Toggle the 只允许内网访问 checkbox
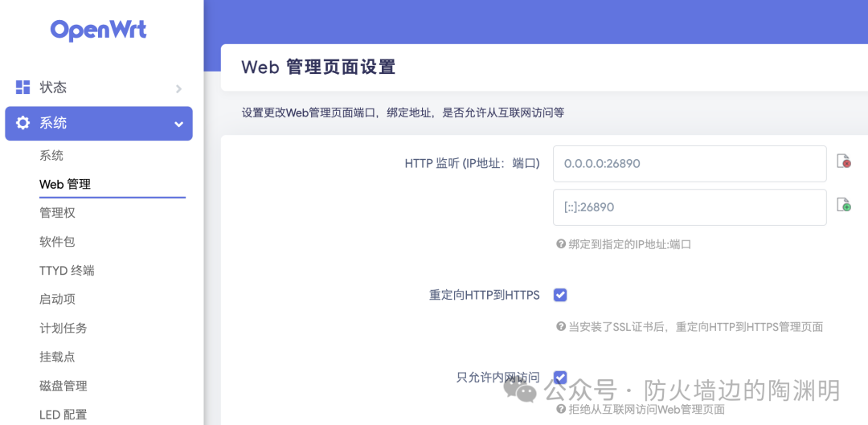This screenshot has height=425, width=868. 560,378
